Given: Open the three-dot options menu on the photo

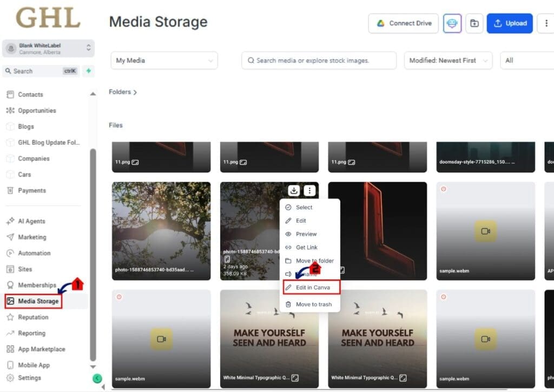Looking at the screenshot, I should click(x=309, y=190).
